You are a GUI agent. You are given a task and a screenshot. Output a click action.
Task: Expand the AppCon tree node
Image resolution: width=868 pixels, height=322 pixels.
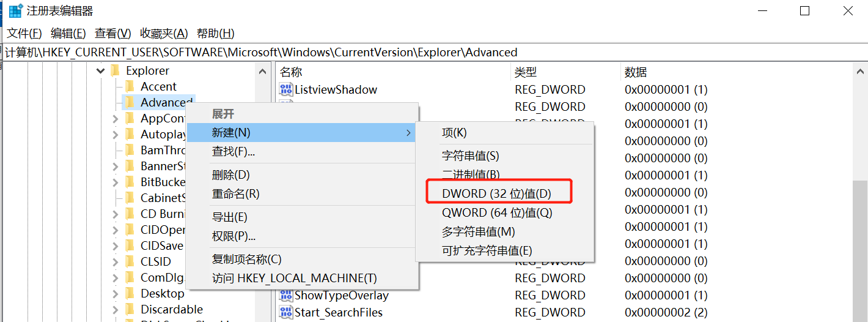[116, 119]
